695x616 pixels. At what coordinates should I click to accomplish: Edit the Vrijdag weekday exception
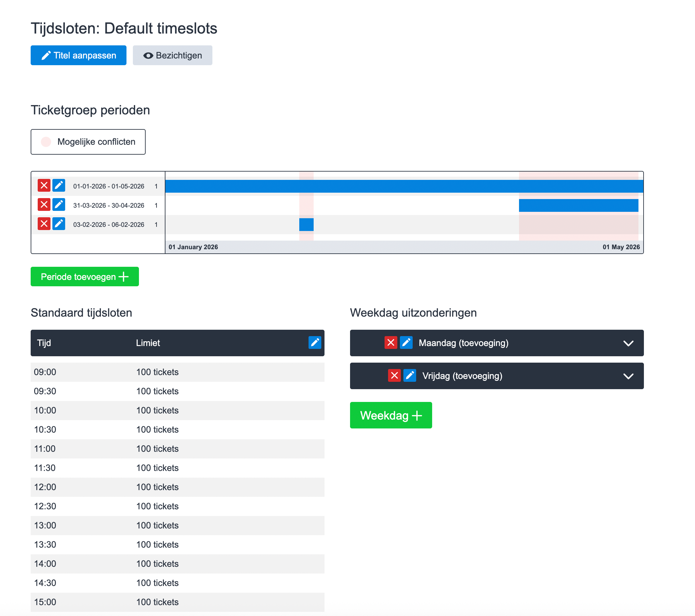[x=409, y=375]
